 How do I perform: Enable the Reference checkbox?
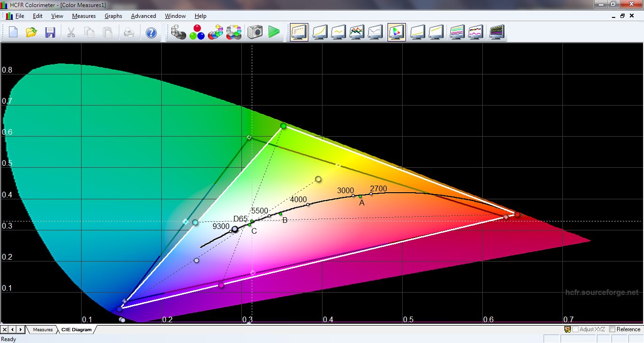[612, 329]
